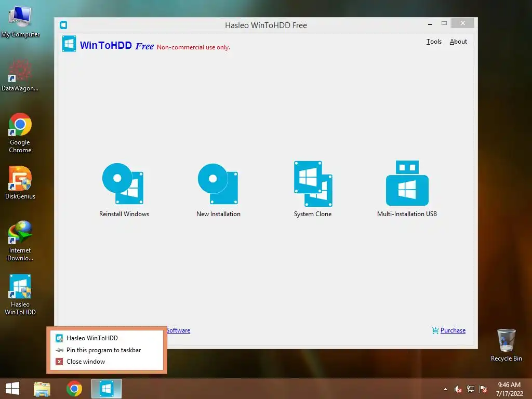Select the Internet Download Manager shortcut

tap(20, 241)
